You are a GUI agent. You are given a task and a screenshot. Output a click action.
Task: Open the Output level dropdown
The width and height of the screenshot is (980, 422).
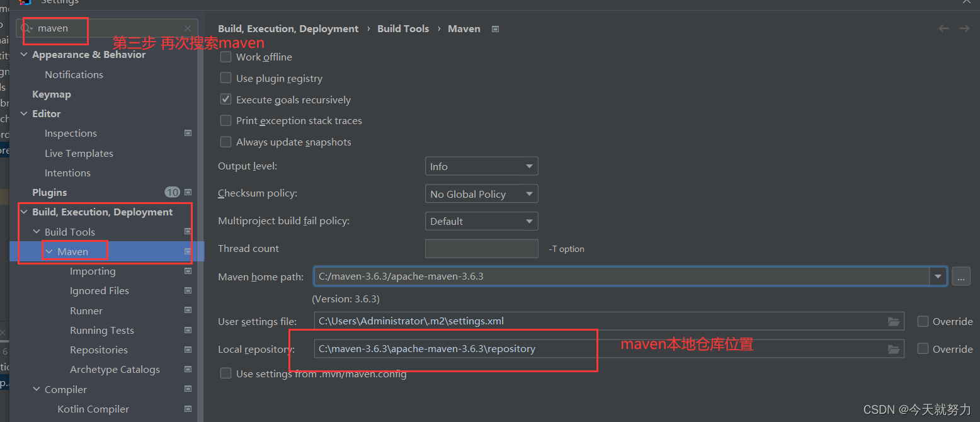click(x=481, y=166)
